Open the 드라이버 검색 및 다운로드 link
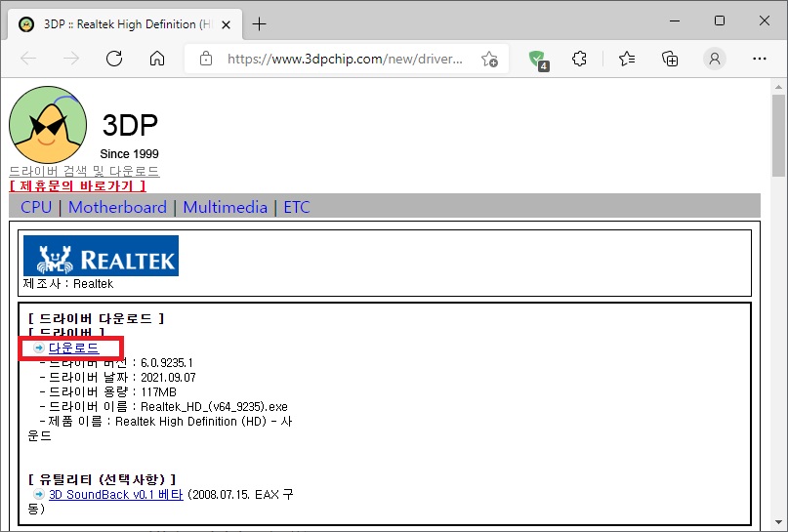Screen dimensions: 788x532 click(x=84, y=171)
